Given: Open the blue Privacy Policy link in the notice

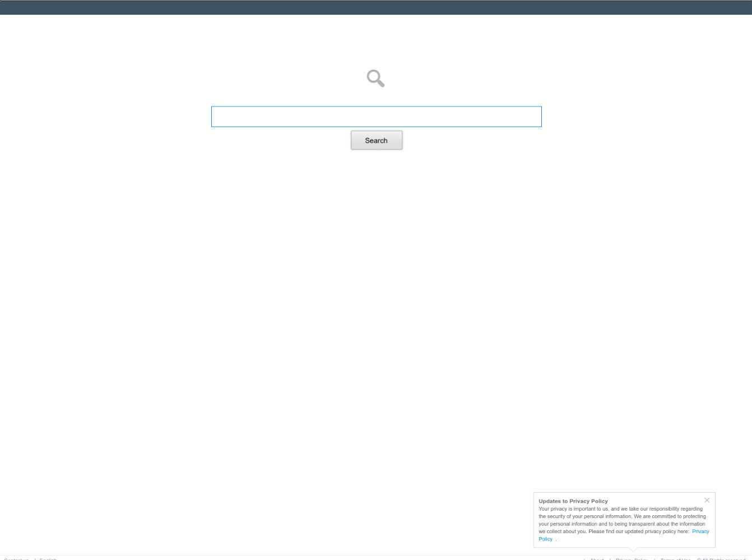Looking at the screenshot, I should pos(700,531).
